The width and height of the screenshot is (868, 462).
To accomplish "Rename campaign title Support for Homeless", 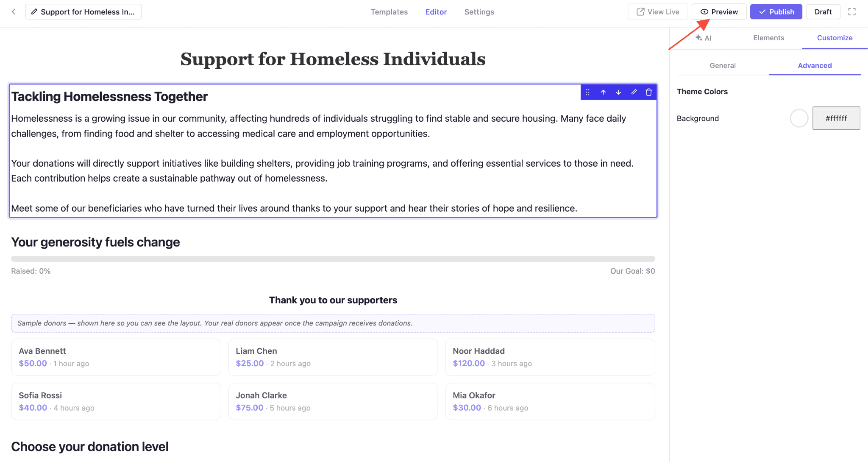I will click(83, 12).
